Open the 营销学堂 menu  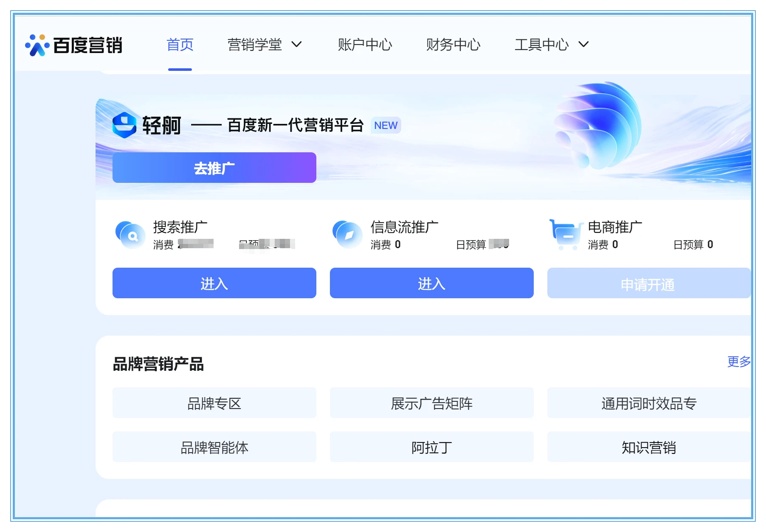255,45
